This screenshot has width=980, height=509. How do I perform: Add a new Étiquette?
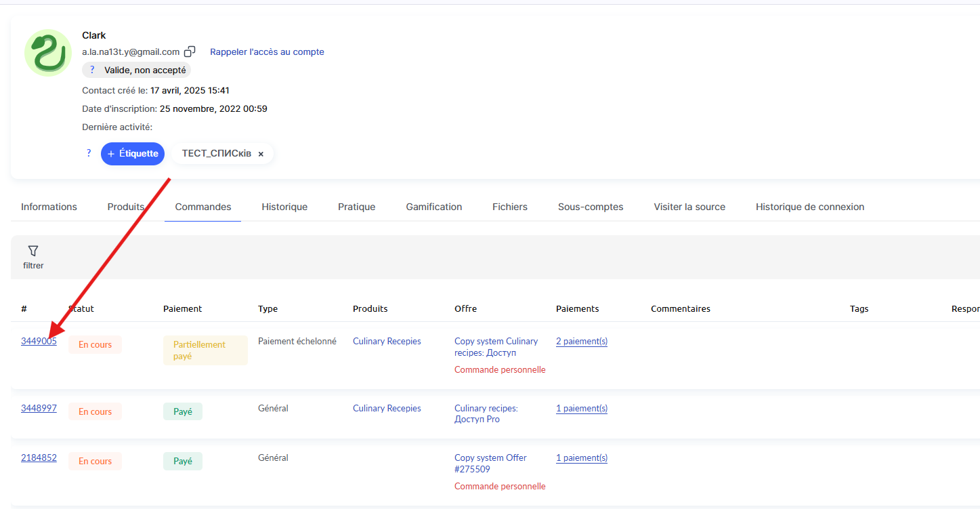point(133,154)
